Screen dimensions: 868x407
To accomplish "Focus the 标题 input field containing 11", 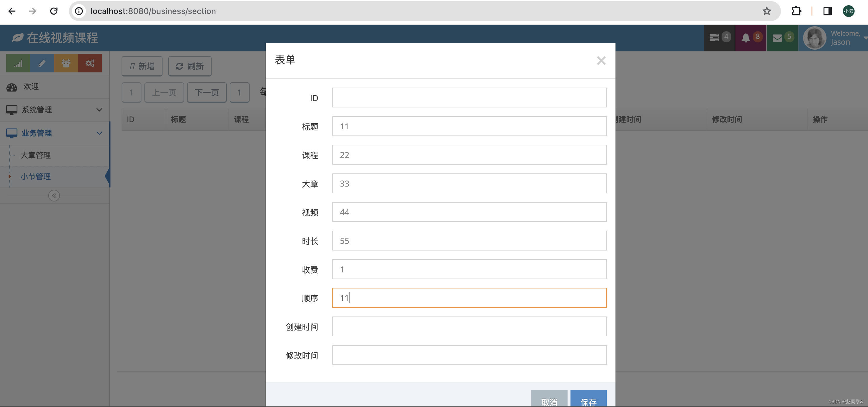I will pos(469,126).
